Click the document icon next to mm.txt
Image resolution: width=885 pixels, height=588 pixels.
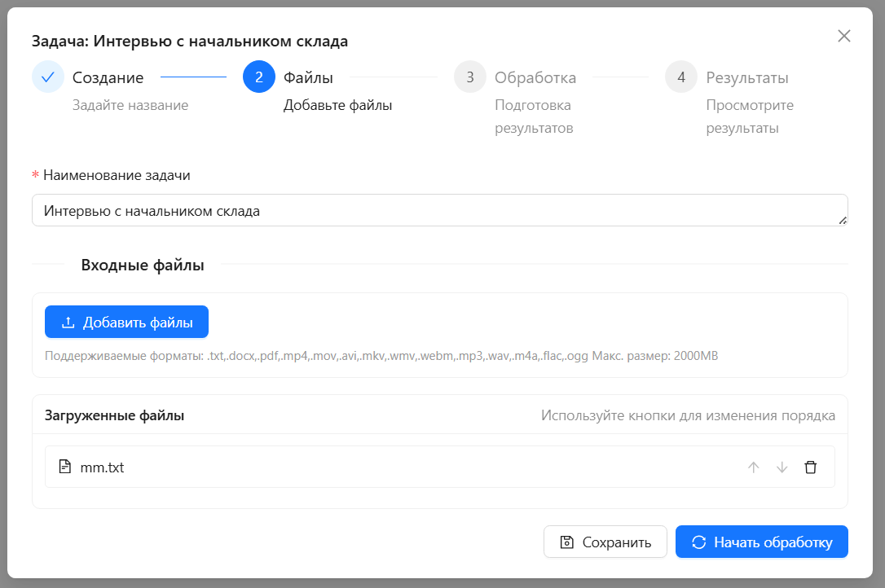(x=64, y=467)
